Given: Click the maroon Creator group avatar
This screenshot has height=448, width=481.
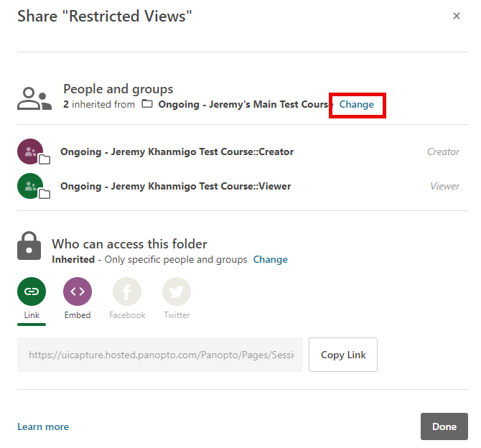Looking at the screenshot, I should click(31, 151).
